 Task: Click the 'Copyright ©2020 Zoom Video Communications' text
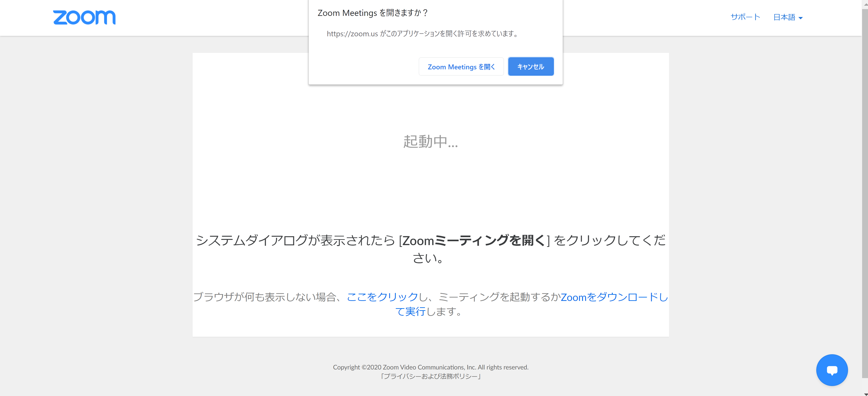point(431,367)
